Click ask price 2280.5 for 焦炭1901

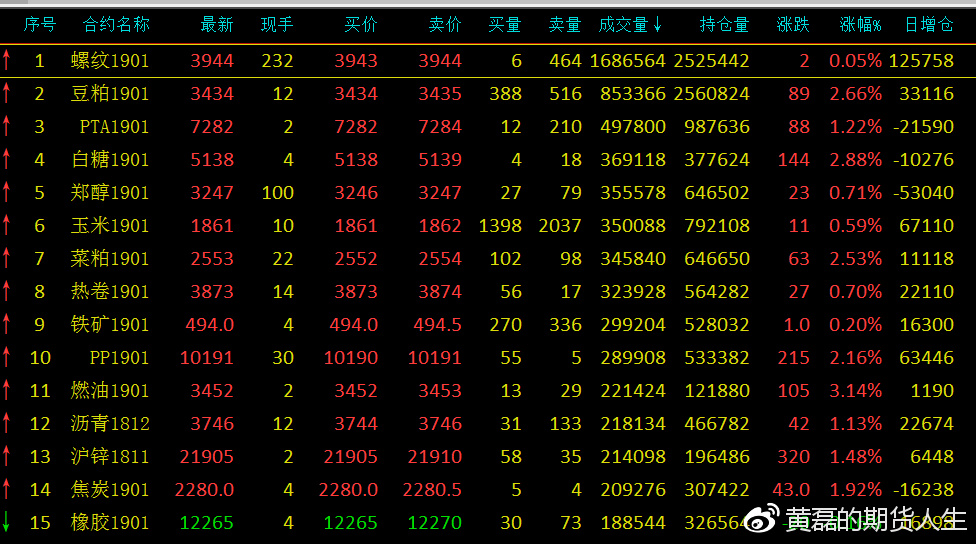(432, 490)
